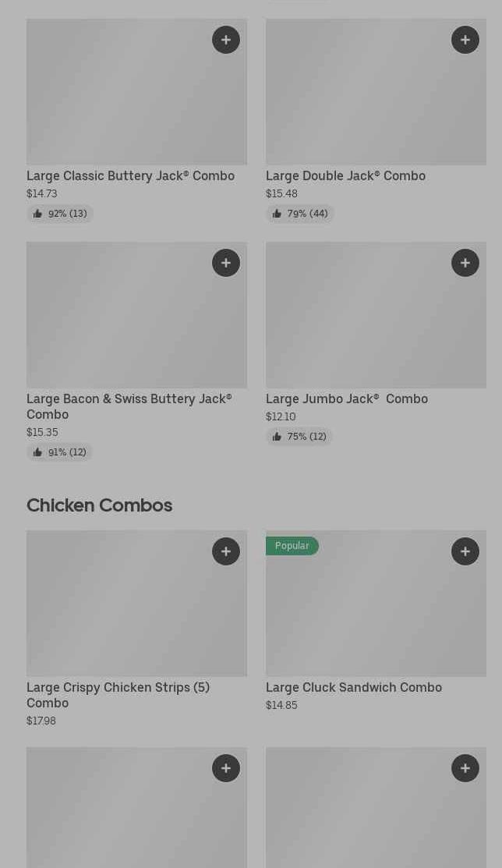Add Large Bacon & Swiss Buttery Jack Combo
This screenshot has height=868, width=502.
[226, 263]
